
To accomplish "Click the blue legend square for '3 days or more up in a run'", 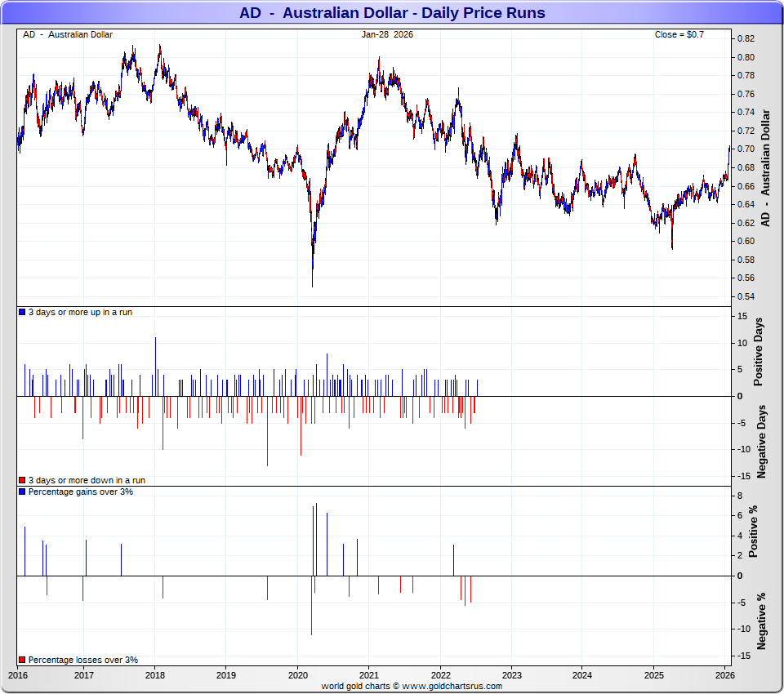I will [22, 312].
